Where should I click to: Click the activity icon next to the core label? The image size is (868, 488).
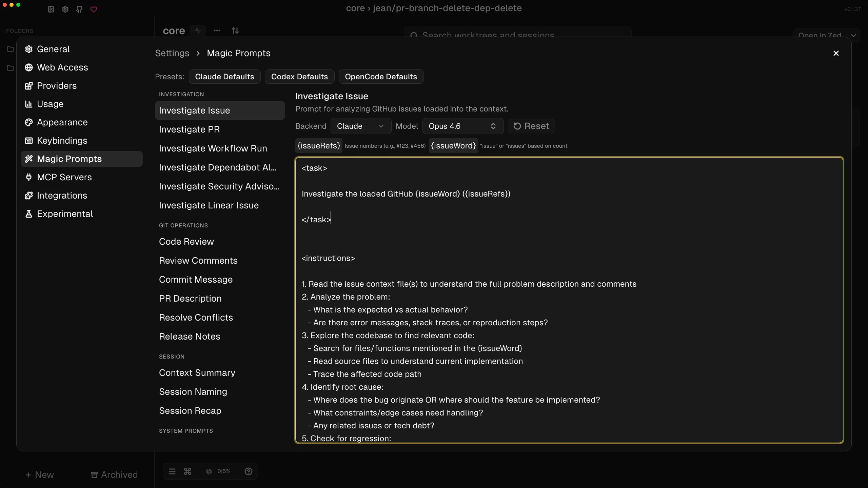coord(198,30)
